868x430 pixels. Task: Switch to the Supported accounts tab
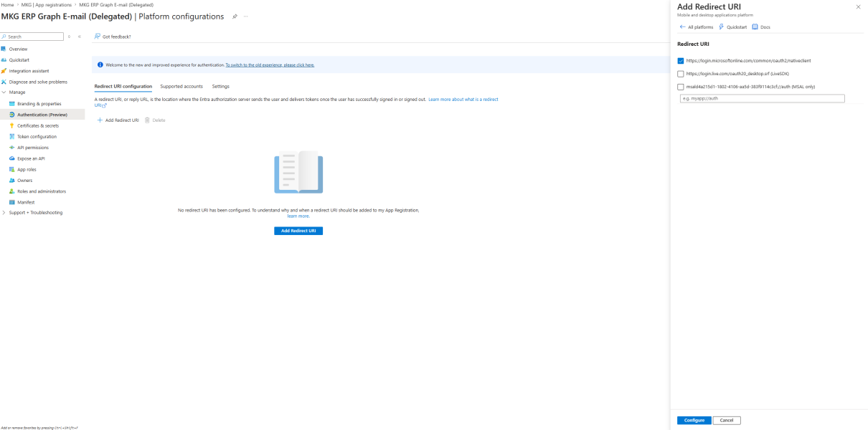(181, 86)
